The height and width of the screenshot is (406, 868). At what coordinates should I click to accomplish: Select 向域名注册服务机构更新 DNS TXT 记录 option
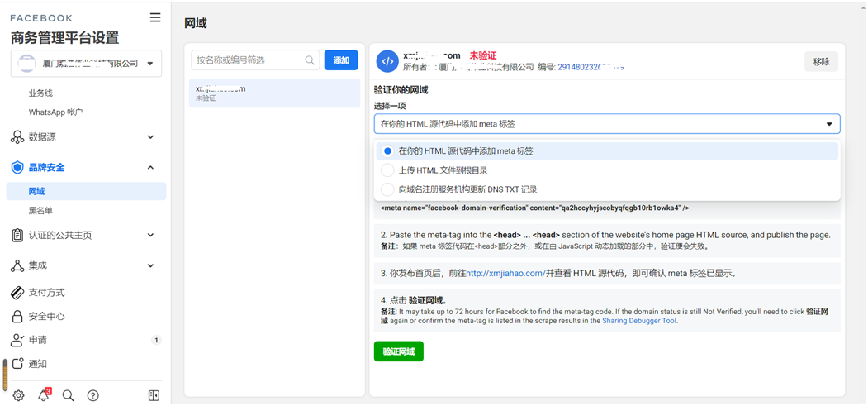[x=387, y=189]
